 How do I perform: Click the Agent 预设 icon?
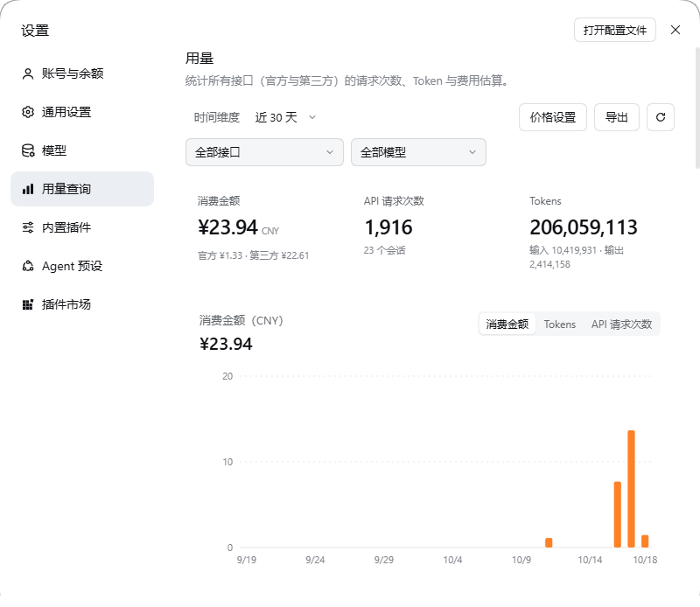pyautogui.click(x=28, y=266)
